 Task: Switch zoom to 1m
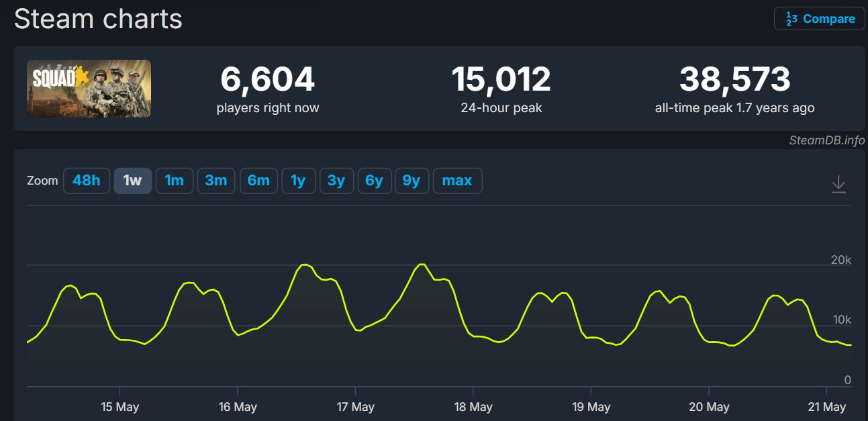click(175, 181)
